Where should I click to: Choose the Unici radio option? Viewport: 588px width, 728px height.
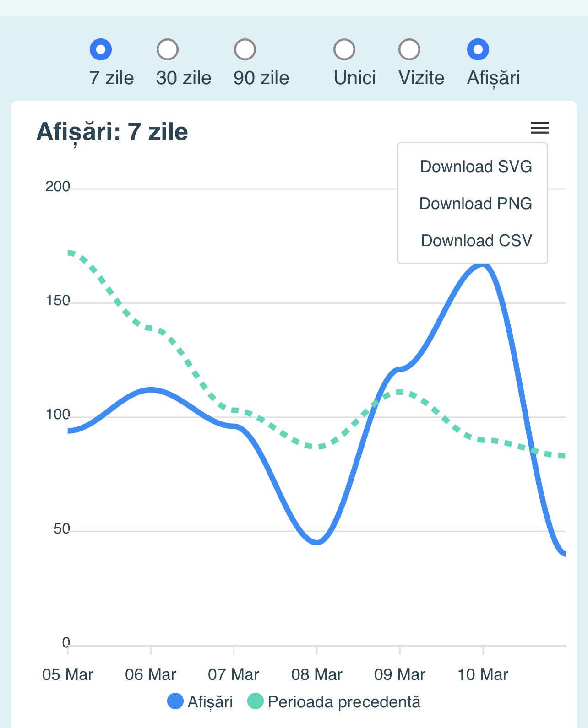click(344, 49)
